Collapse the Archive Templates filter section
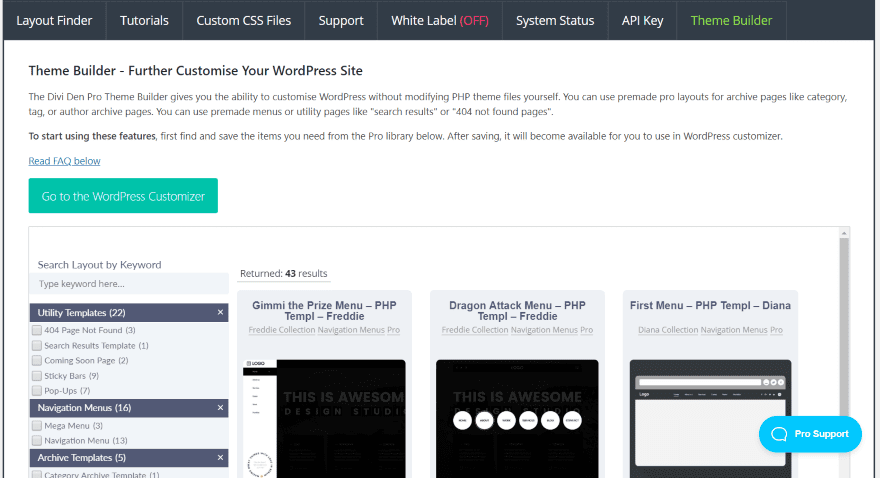This screenshot has height=478, width=880. click(x=220, y=458)
